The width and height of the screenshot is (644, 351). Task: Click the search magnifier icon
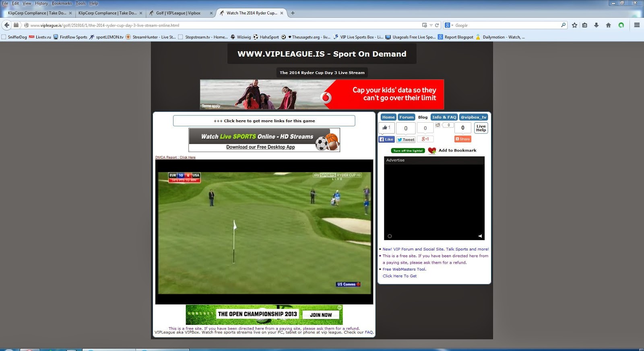click(563, 25)
